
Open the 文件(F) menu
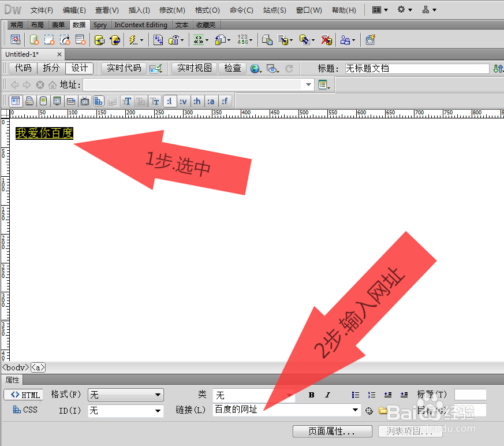tap(42, 10)
